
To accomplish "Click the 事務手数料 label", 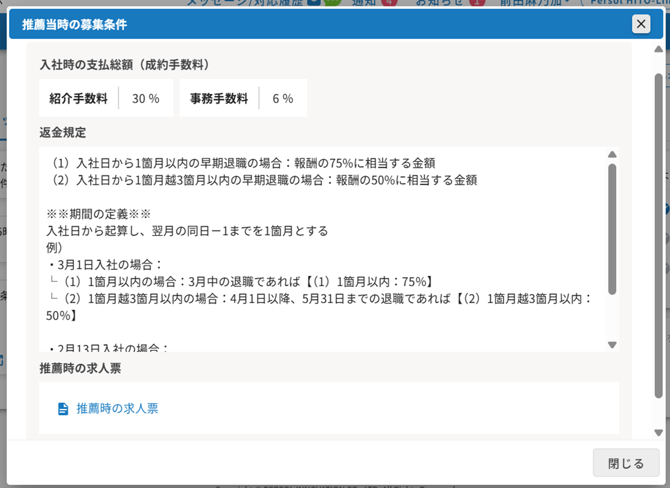I will (219, 98).
